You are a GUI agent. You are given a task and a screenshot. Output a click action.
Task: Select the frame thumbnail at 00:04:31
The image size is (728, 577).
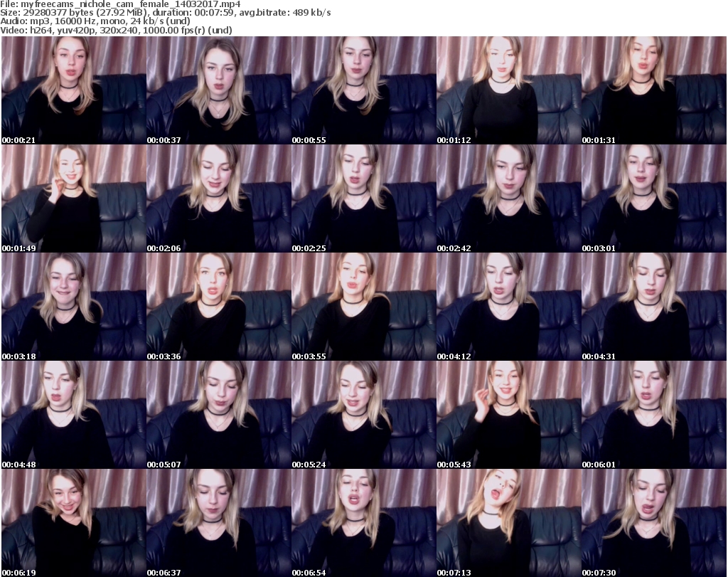coord(654,307)
